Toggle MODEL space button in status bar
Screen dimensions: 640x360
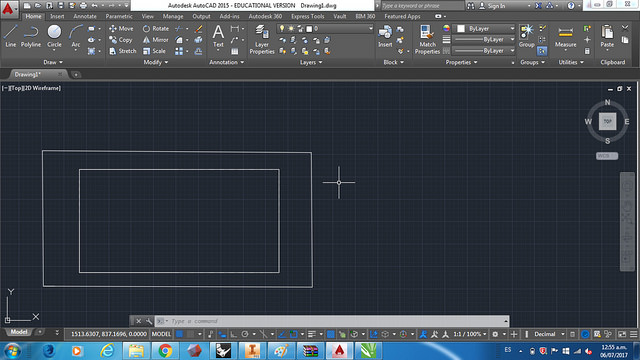point(161,334)
